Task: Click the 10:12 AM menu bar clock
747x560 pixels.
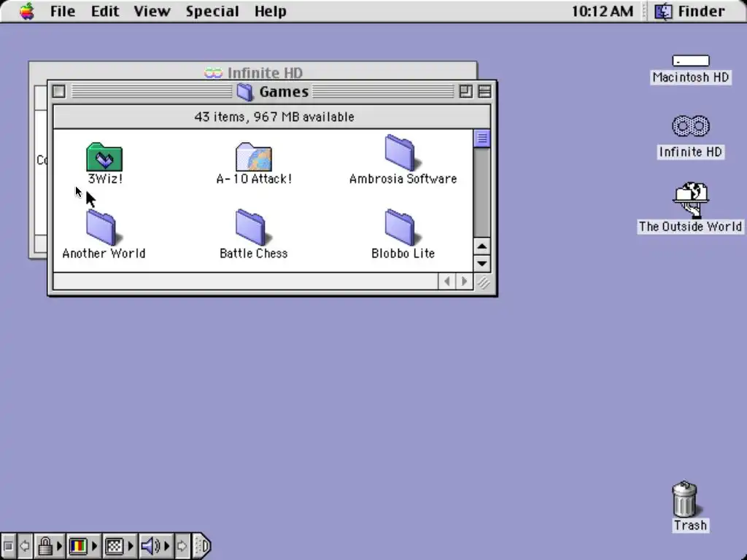Action: (x=602, y=11)
